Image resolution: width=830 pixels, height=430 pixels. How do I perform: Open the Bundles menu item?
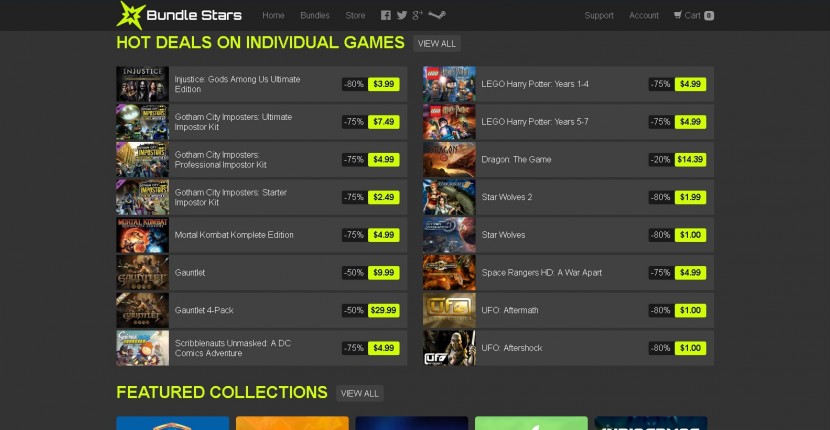315,15
